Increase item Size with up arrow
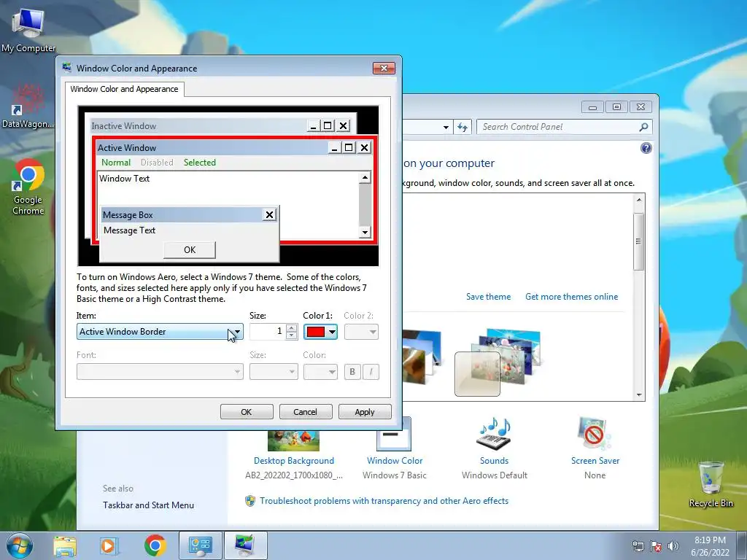747x560 pixels. click(292, 327)
